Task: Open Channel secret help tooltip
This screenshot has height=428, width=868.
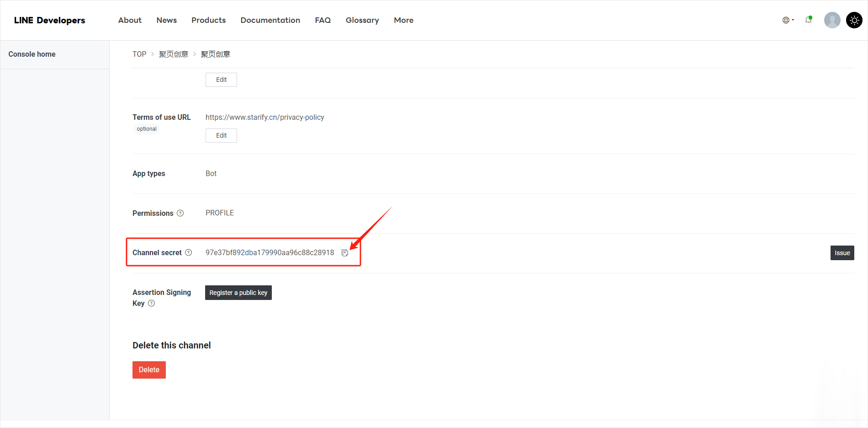Action: tap(189, 252)
